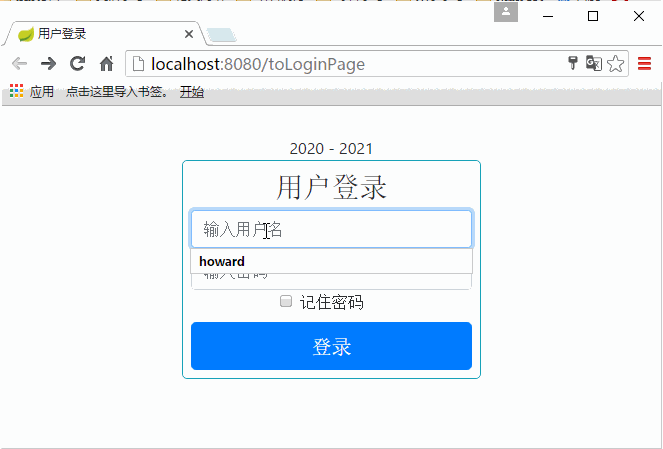Click the page icon in address bar
Screen dimensions: 663x449
click(138, 64)
